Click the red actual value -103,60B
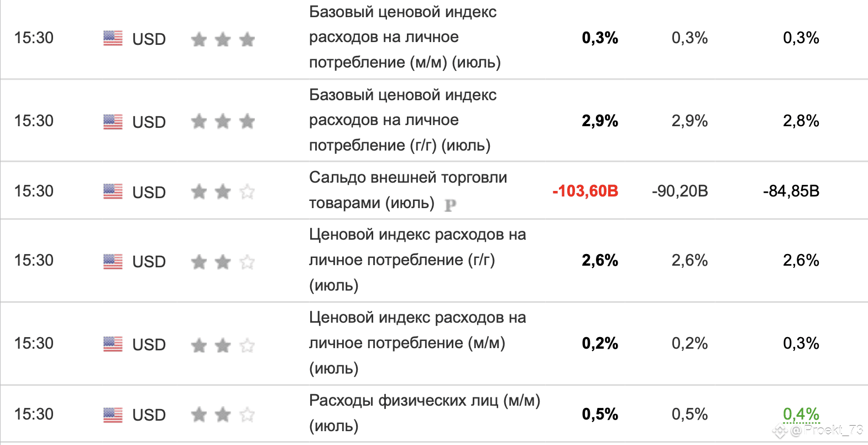Screen dimensions: 868x445 pyautogui.click(x=585, y=191)
